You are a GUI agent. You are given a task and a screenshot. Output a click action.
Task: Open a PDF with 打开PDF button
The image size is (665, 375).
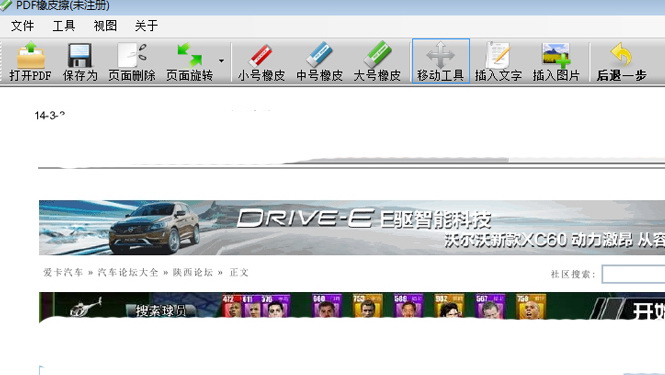(31, 62)
